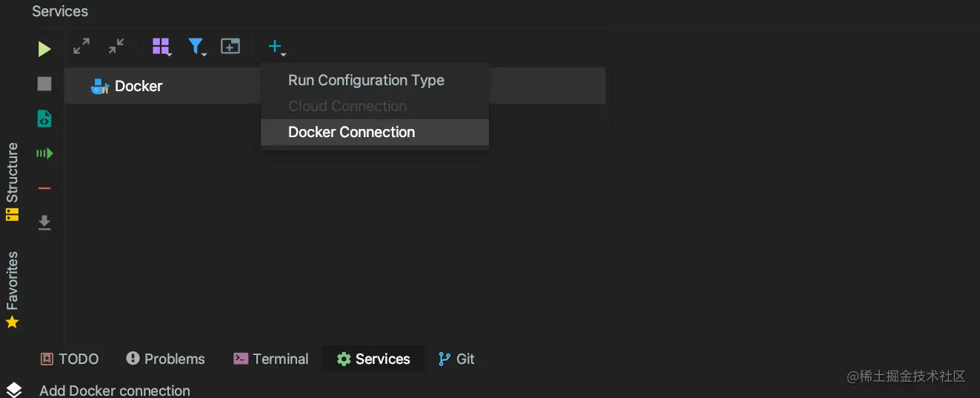Click the Add Docker connection status text
This screenshot has height=398, width=980.
[115, 391]
